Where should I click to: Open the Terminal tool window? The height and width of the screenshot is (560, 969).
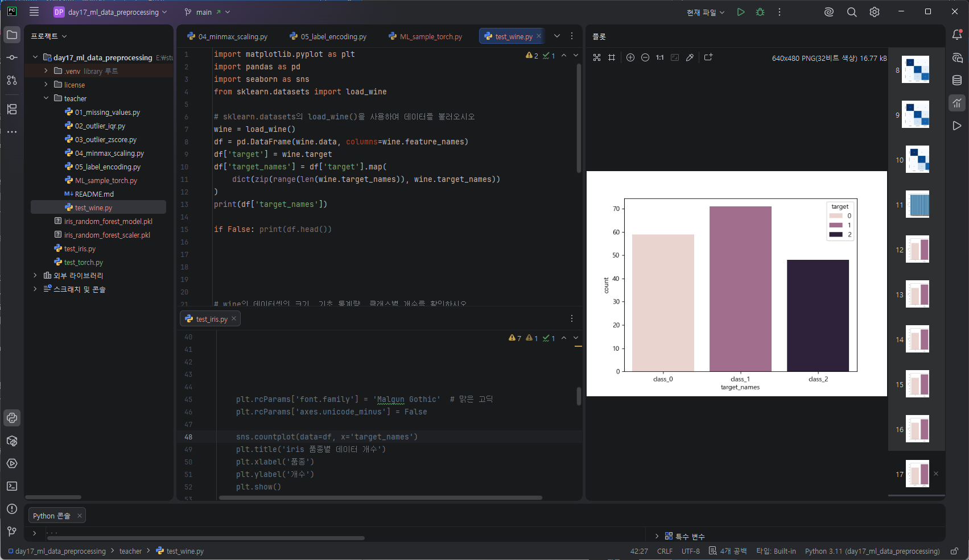click(x=12, y=486)
